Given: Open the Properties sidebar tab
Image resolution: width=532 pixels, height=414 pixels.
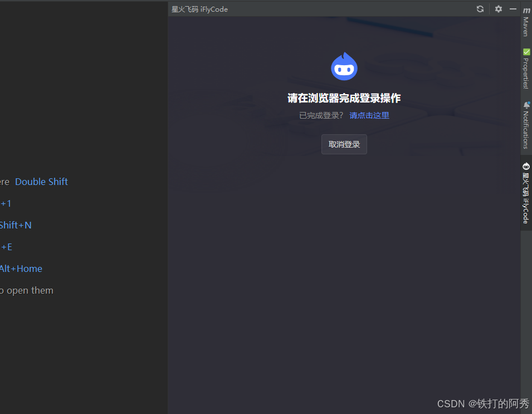Looking at the screenshot, I should [x=526, y=69].
